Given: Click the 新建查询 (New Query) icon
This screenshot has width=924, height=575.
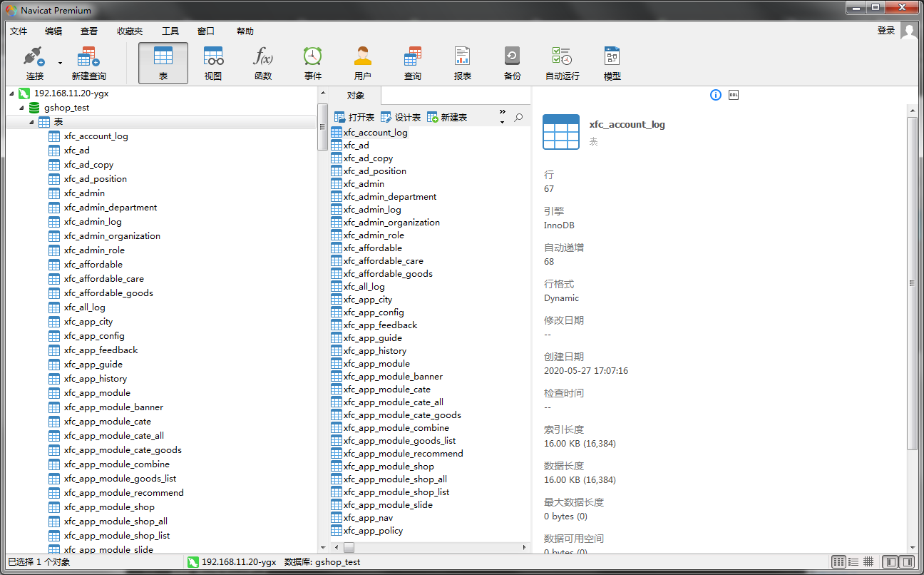Looking at the screenshot, I should (88, 63).
